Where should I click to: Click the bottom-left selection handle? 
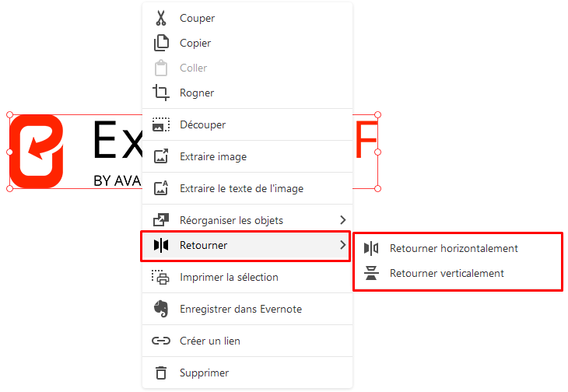(x=10, y=188)
